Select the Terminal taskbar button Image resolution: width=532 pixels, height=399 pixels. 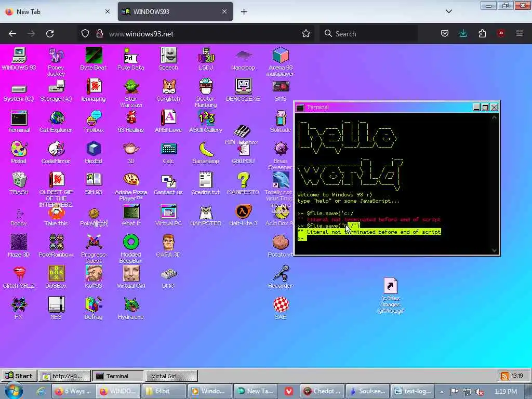click(x=118, y=376)
